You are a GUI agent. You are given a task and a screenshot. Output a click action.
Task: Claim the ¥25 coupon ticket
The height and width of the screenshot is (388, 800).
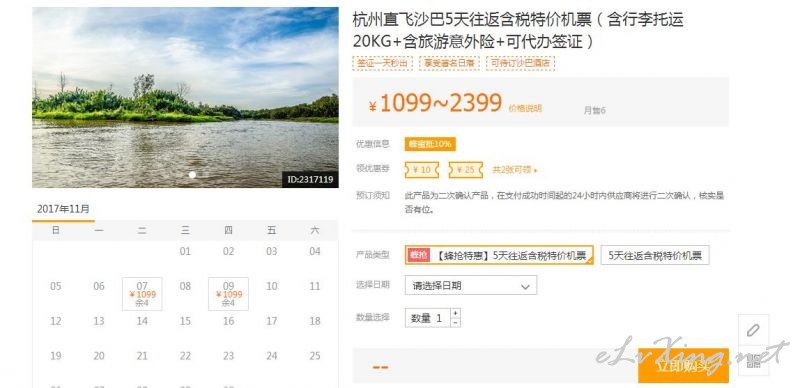tap(465, 170)
